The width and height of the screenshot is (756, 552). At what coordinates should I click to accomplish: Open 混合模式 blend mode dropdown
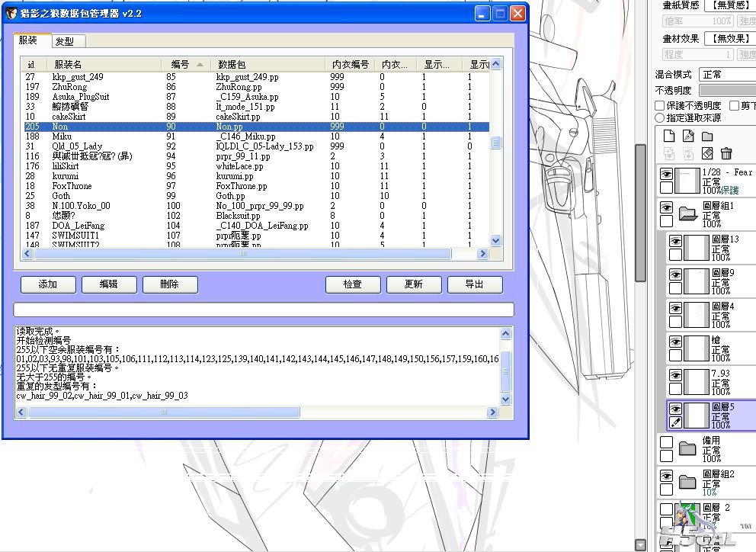(x=727, y=74)
